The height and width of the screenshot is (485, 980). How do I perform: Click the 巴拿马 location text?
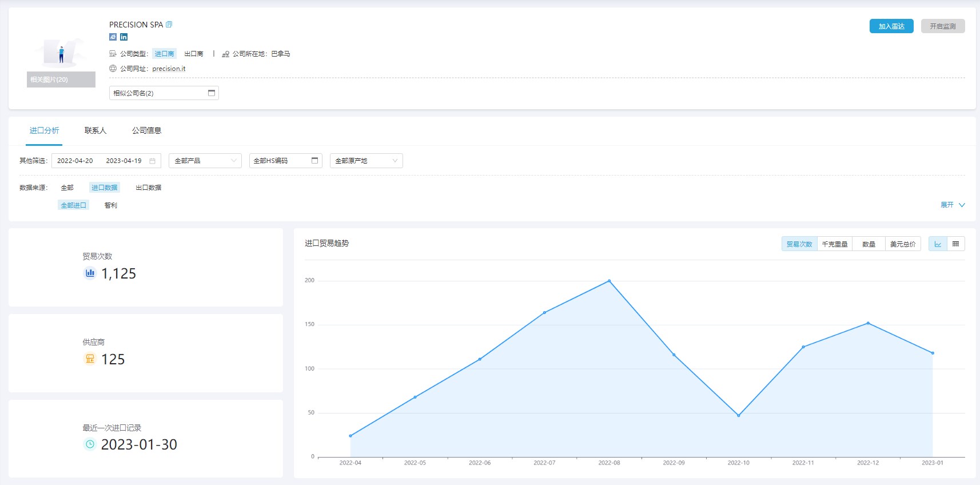pyautogui.click(x=281, y=54)
